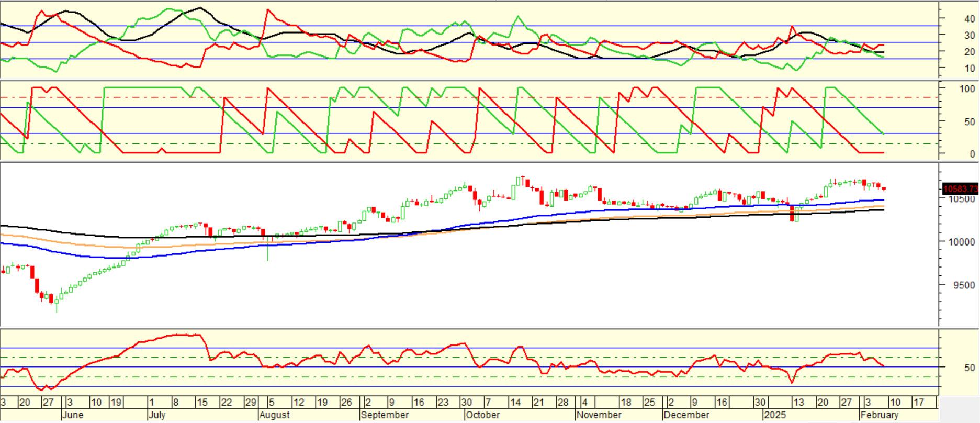This screenshot has height=423, width=980.
Task: Click date label 28 in October
Action: (562, 403)
